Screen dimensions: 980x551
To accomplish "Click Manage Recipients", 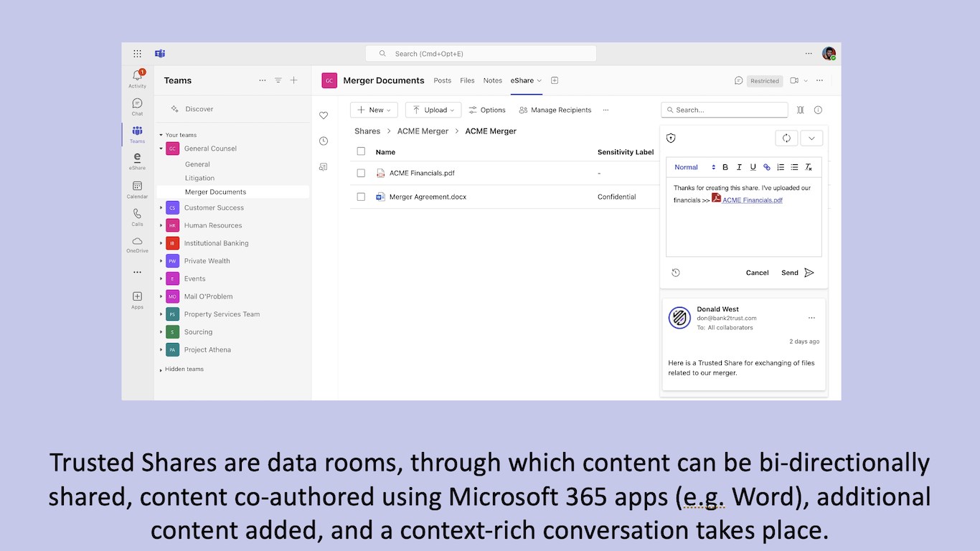I will [555, 110].
